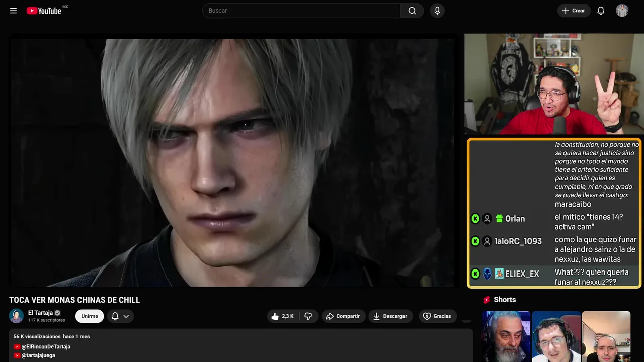Open the account avatar menu
The width and height of the screenshot is (644, 362).
tap(622, 11)
